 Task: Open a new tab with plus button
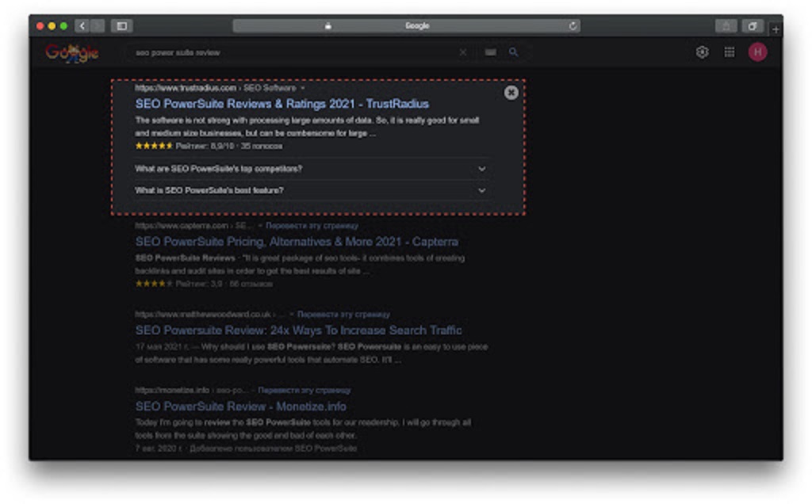[776, 29]
